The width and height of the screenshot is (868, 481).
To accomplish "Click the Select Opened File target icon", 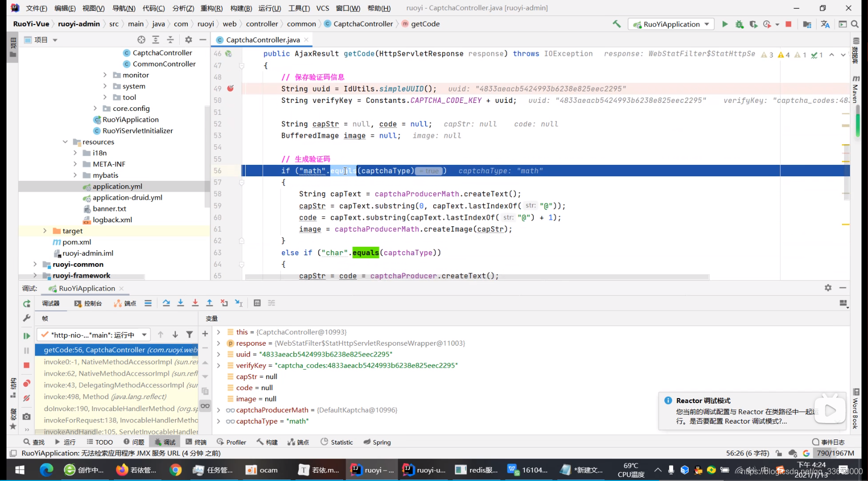I will 141,39.
